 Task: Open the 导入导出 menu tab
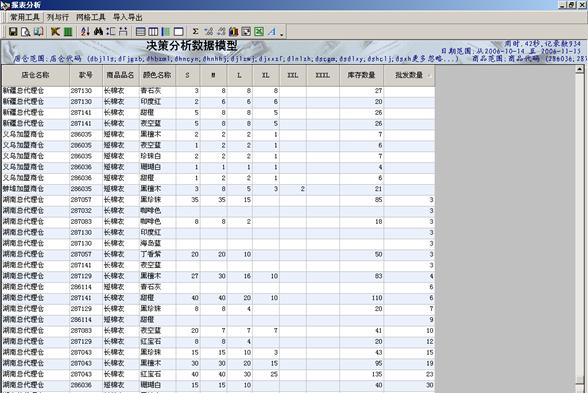pos(128,17)
